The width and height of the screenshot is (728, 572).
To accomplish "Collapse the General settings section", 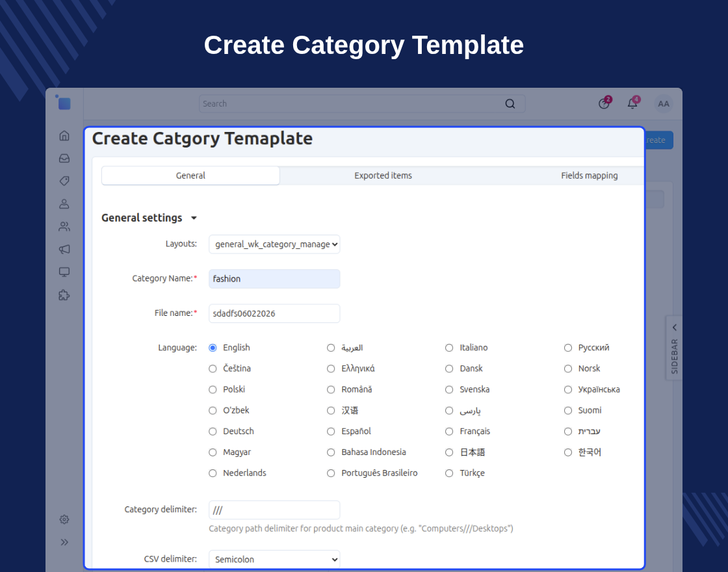I will tap(194, 218).
